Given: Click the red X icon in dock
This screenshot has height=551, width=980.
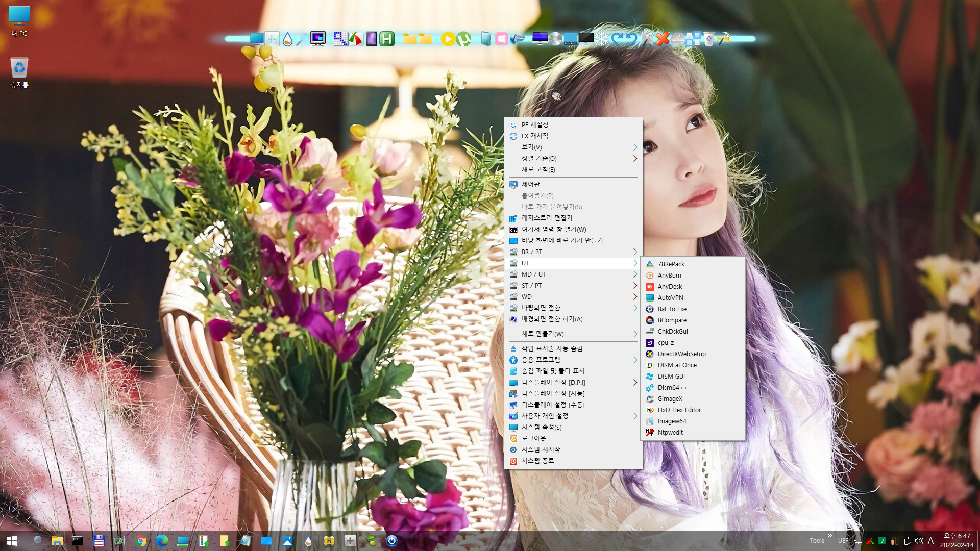Looking at the screenshot, I should [x=663, y=39].
